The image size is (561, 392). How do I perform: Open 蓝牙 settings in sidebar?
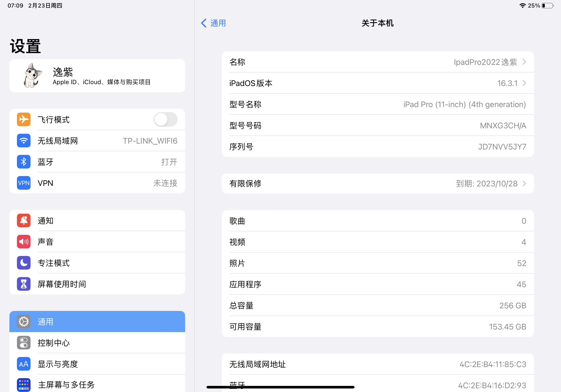97,162
